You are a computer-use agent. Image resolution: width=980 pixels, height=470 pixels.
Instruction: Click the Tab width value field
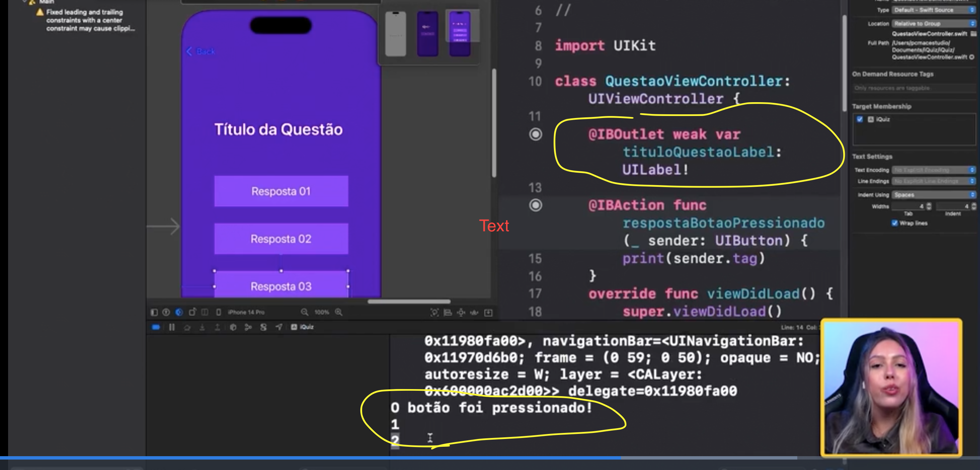(909, 206)
